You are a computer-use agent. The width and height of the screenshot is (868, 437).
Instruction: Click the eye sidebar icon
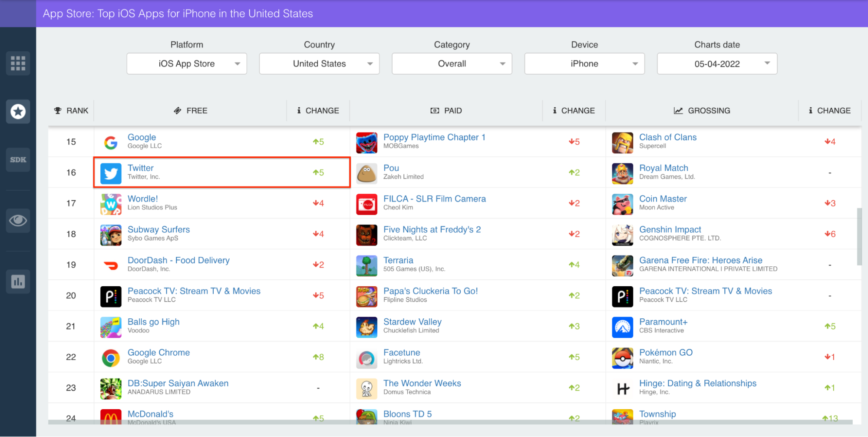point(18,221)
